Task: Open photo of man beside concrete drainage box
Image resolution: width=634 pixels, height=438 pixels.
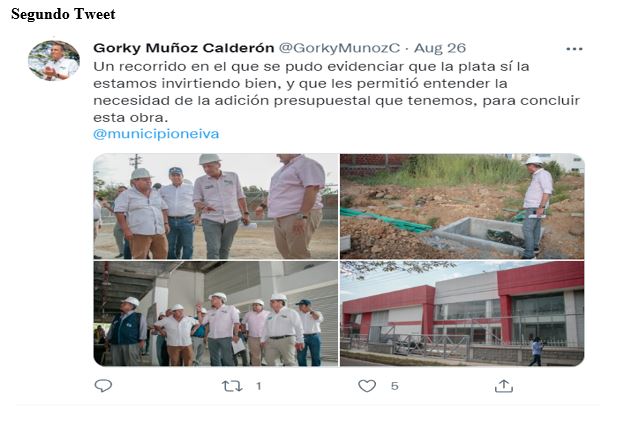Action: pos(462,206)
